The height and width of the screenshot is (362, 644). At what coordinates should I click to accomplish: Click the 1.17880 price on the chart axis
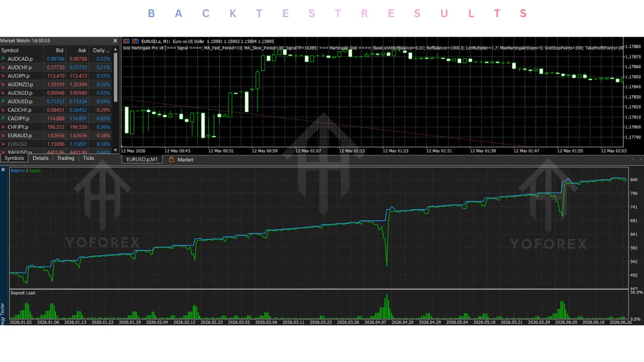click(x=633, y=47)
